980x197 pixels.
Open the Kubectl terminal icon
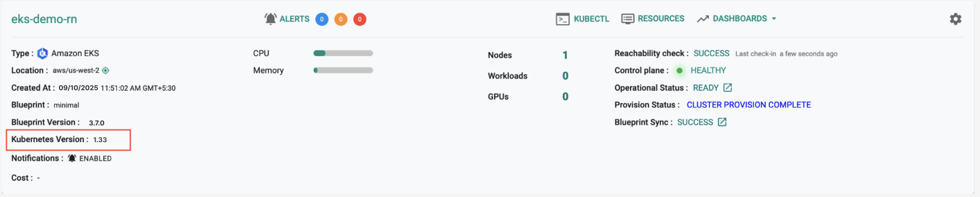[x=562, y=19]
